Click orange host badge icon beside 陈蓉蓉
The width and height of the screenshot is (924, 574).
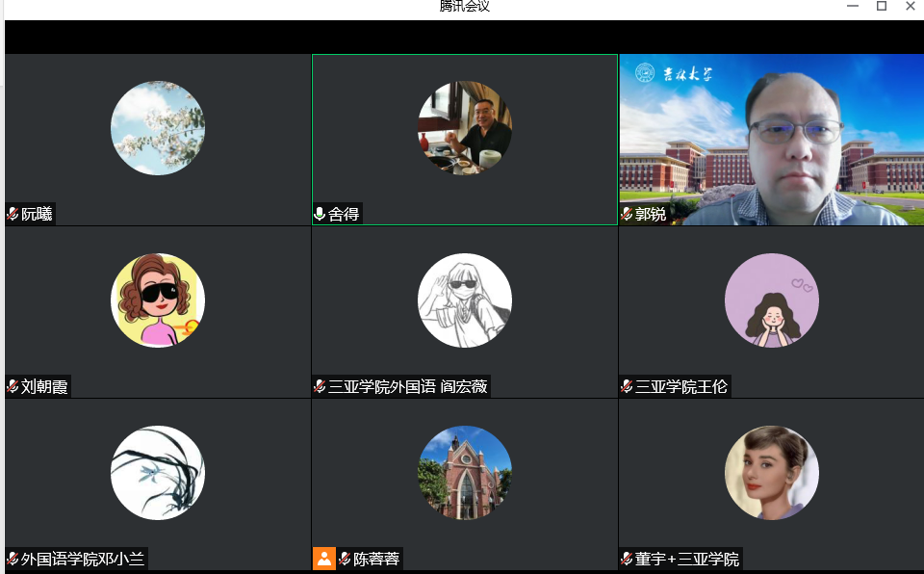click(323, 559)
